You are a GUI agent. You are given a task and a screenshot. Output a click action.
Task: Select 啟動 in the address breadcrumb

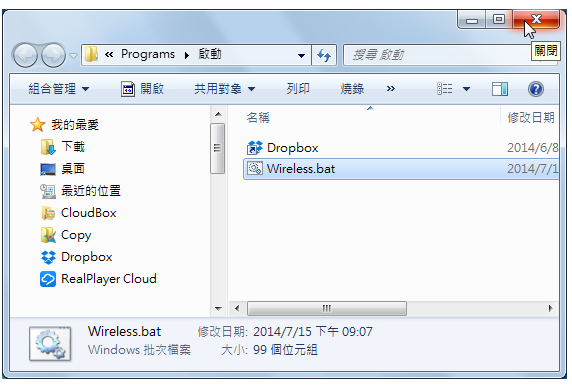click(x=210, y=54)
